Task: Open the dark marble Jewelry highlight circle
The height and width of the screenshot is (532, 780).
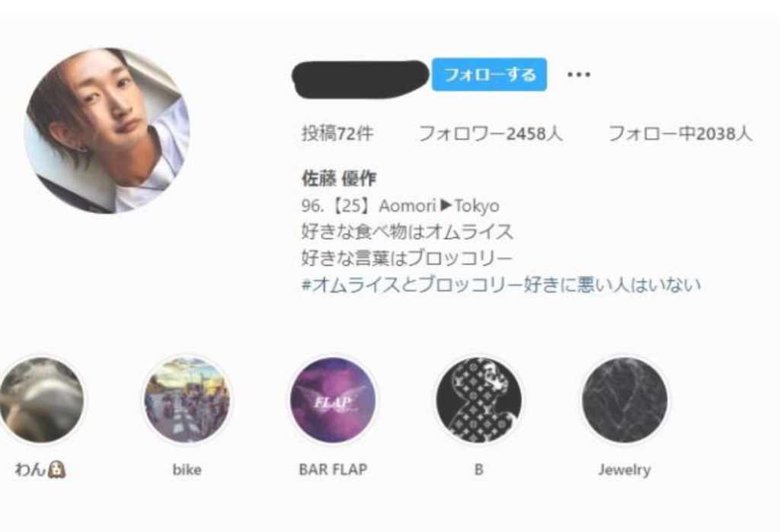Action: click(x=625, y=400)
